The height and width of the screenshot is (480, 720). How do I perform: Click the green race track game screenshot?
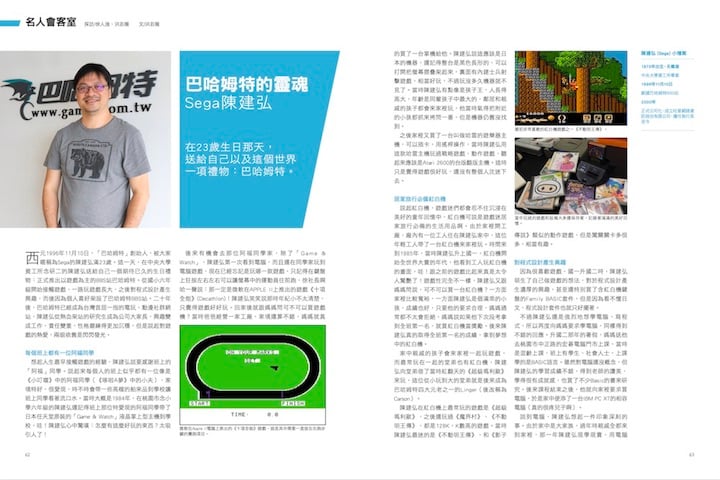tap(253, 374)
